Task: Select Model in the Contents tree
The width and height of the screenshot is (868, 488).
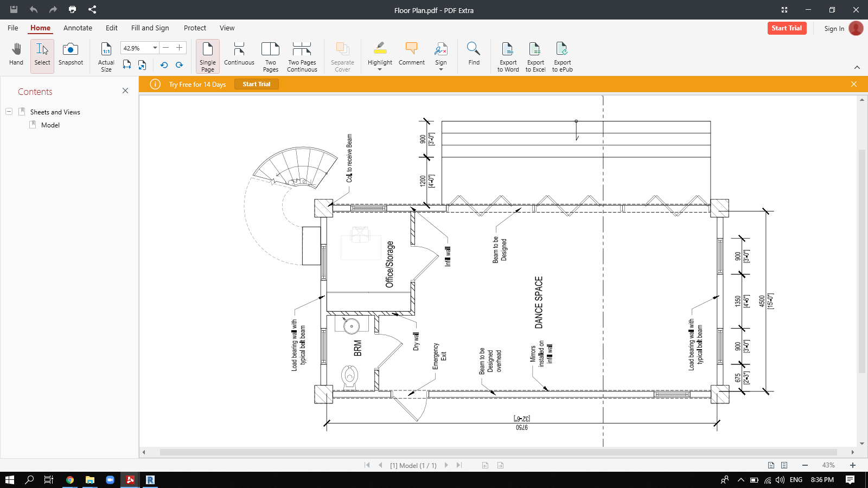Action: 50,125
